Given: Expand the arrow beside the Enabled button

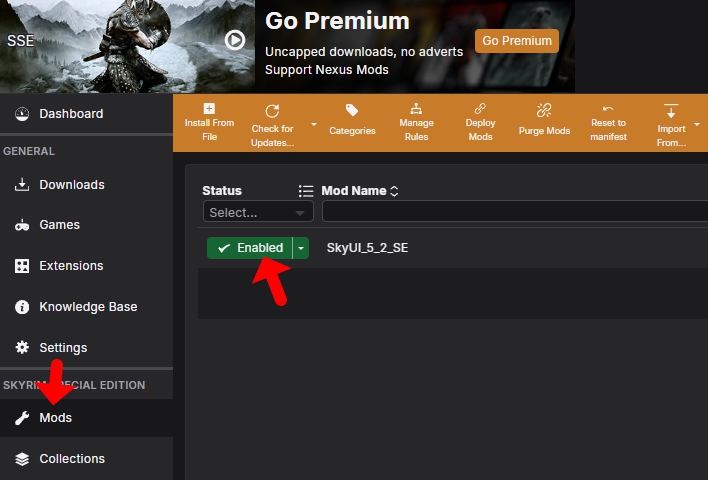Looking at the screenshot, I should click(x=302, y=248).
